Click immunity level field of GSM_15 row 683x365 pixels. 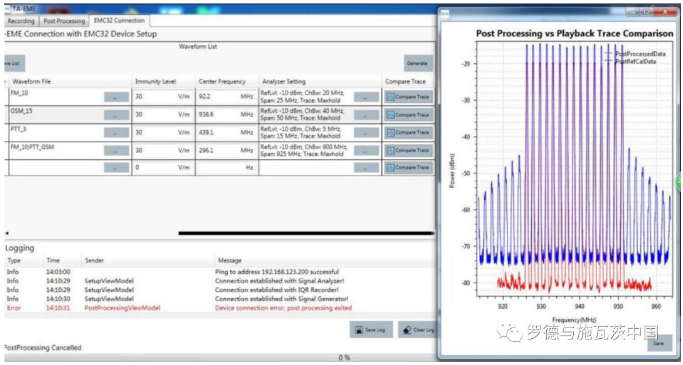click(163, 115)
